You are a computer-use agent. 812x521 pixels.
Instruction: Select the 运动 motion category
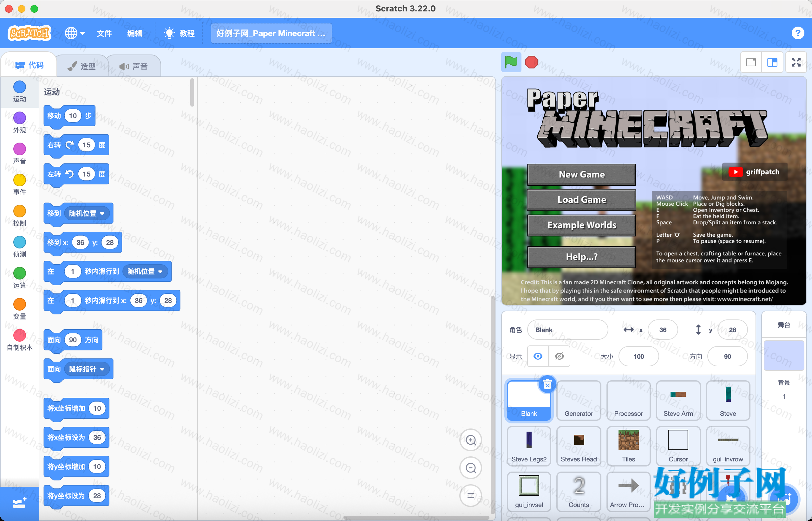pyautogui.click(x=20, y=92)
